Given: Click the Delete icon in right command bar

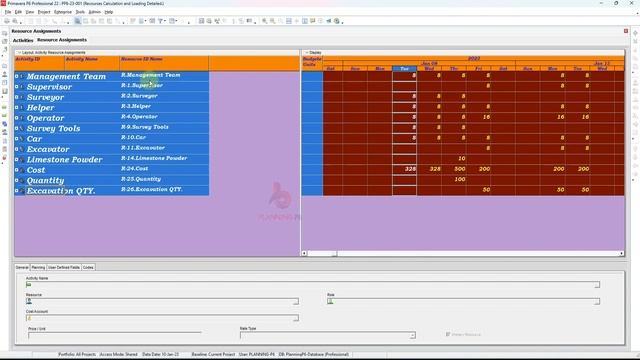Looking at the screenshot, I should pyautogui.click(x=635, y=41).
